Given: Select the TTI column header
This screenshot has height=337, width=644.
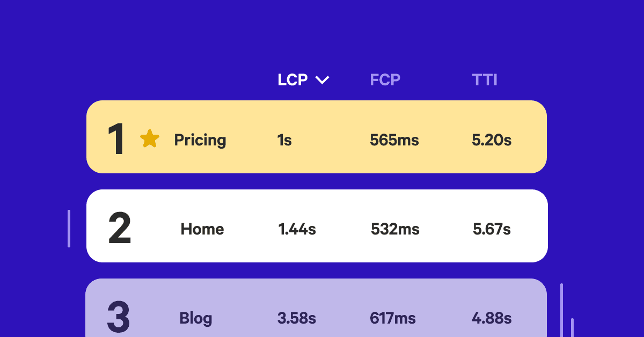Looking at the screenshot, I should tap(485, 80).
